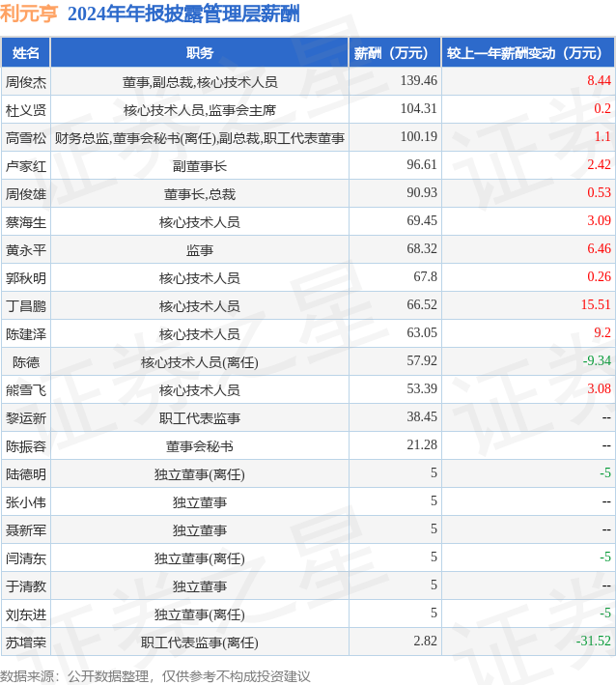Click the position 董事会秘书
The width and height of the screenshot is (616, 685).
pos(200,446)
